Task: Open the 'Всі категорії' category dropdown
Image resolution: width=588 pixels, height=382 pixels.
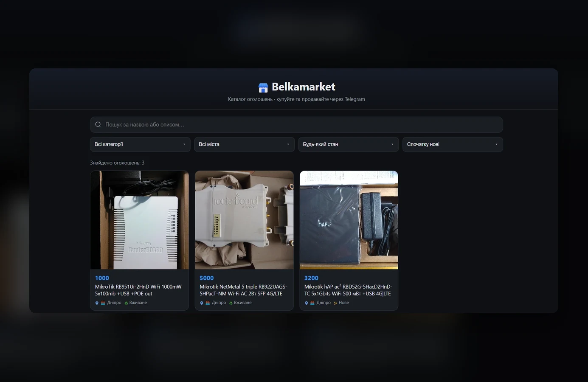Action: click(140, 144)
